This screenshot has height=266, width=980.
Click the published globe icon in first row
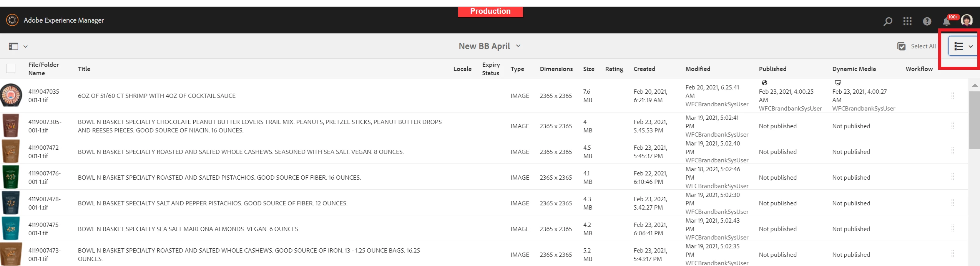click(x=764, y=83)
